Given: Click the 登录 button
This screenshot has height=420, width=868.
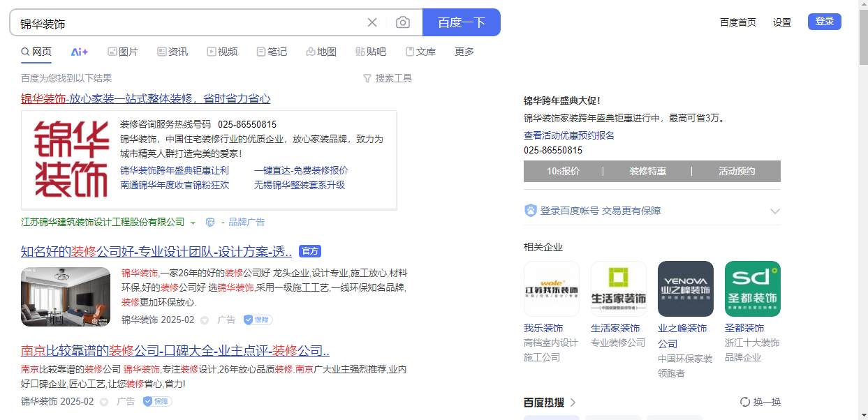Looking at the screenshot, I should tap(824, 22).
